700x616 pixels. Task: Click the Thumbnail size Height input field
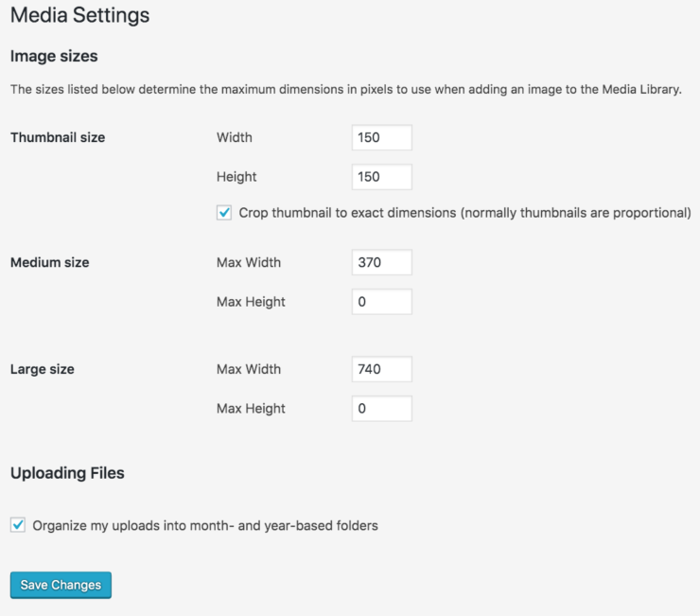click(x=381, y=177)
